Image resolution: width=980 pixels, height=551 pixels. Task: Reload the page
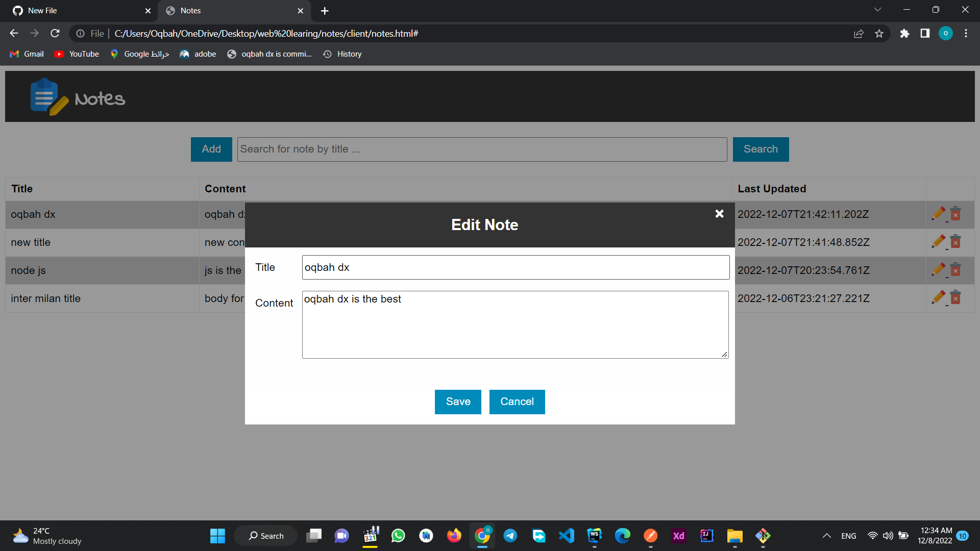(55, 34)
